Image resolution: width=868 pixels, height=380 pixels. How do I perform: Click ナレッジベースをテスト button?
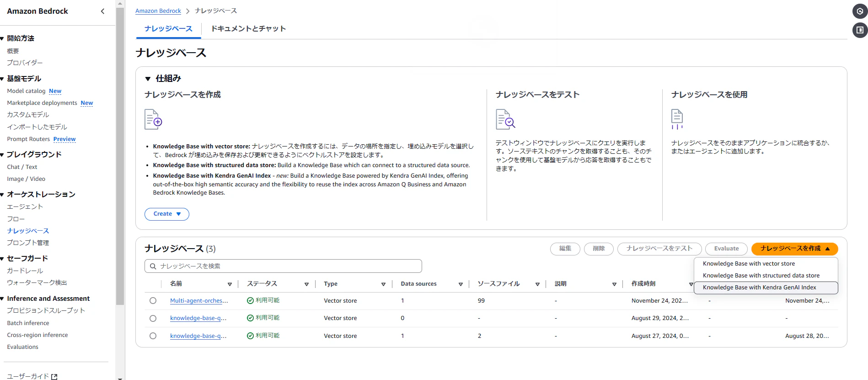coord(659,249)
